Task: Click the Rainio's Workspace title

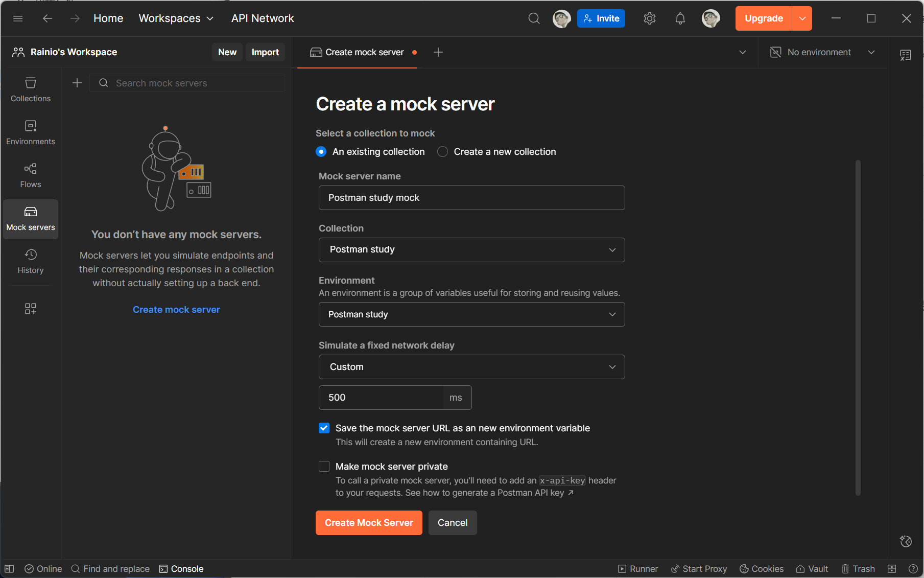Action: click(x=74, y=52)
